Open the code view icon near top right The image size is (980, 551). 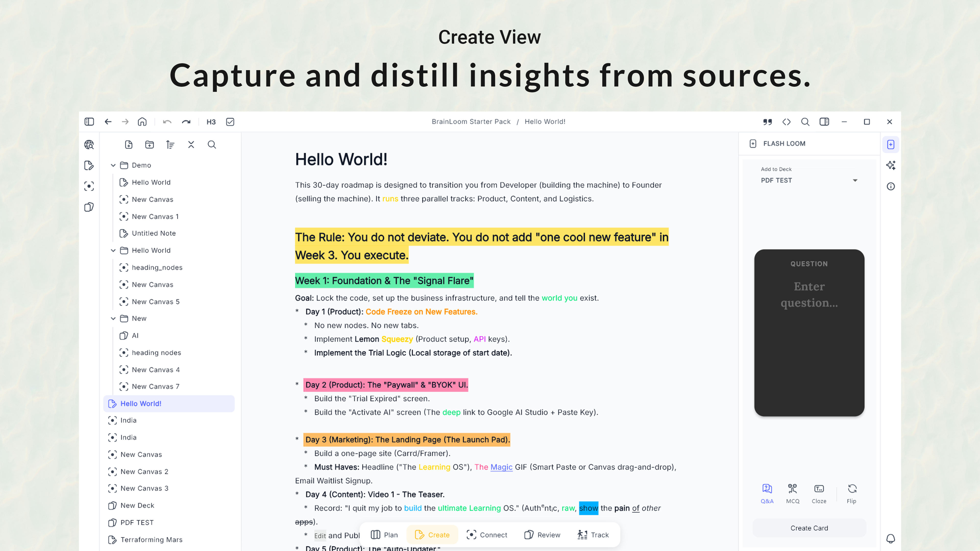pyautogui.click(x=787, y=122)
